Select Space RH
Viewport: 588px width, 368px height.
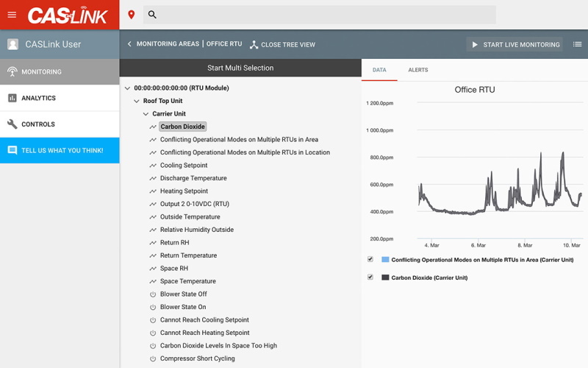pyautogui.click(x=174, y=269)
